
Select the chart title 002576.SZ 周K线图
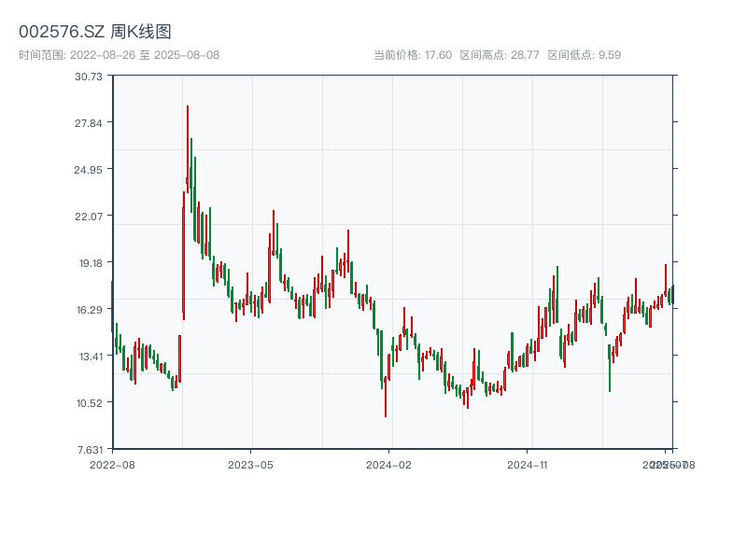(x=95, y=32)
